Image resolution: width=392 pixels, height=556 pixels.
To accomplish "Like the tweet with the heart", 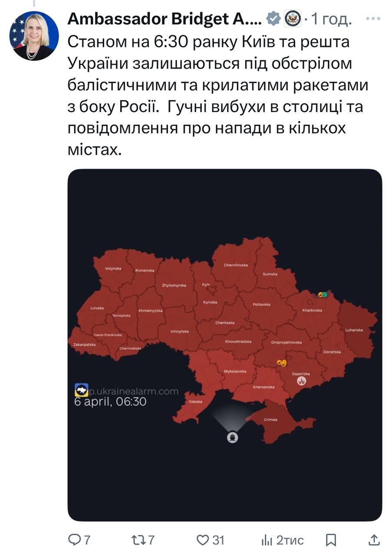I will [203, 540].
